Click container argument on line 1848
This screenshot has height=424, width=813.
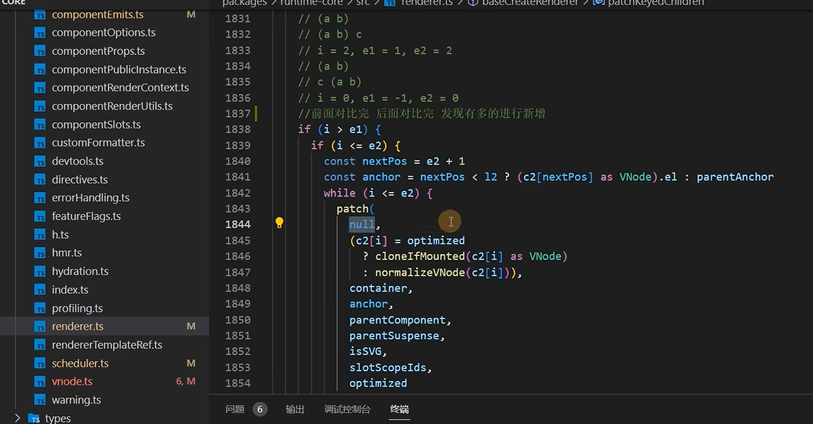coord(378,288)
